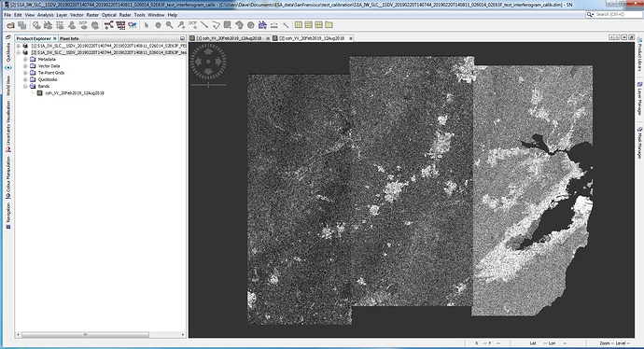644x349 pixels.
Task: Switch to the [1] coh_VV image tab
Action: 229,38
